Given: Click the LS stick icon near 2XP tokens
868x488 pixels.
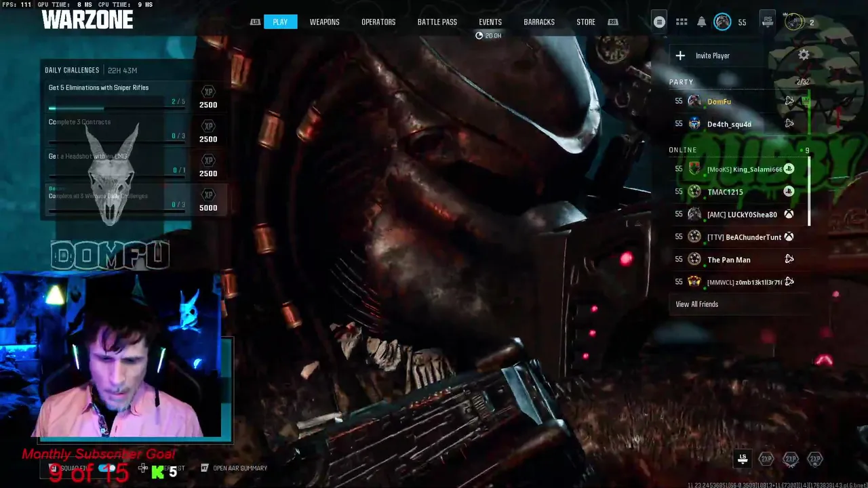Looking at the screenshot, I should (x=743, y=459).
